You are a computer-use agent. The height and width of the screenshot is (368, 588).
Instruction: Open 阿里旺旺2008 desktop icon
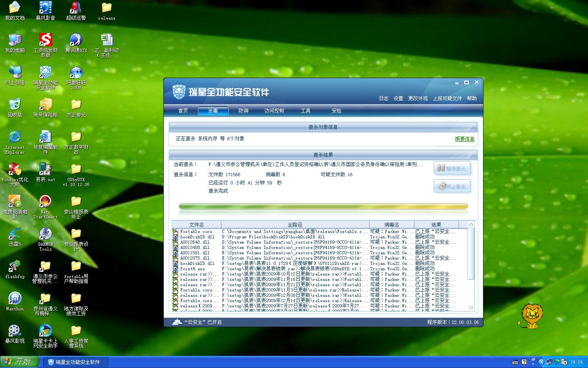click(76, 78)
